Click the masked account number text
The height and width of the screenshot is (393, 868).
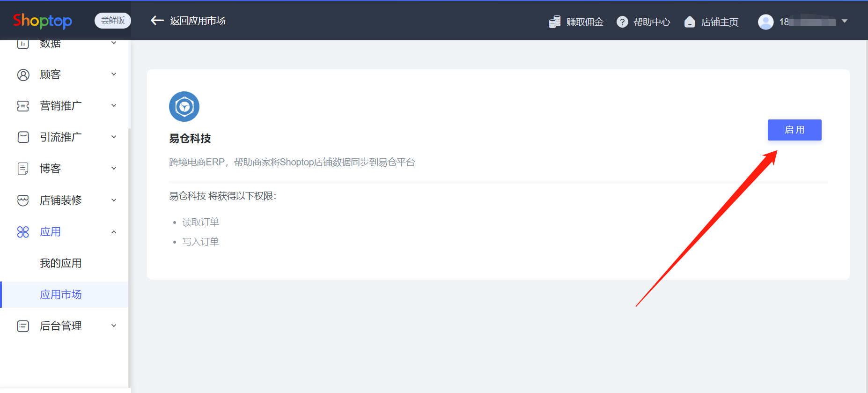click(808, 22)
